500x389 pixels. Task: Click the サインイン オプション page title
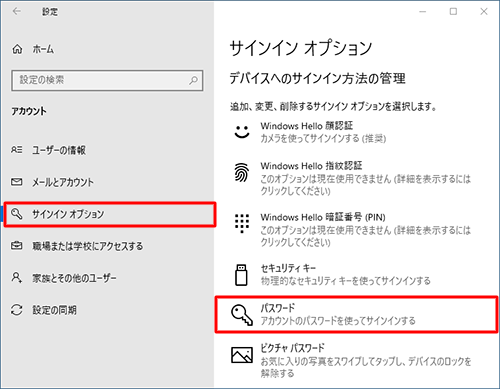pyautogui.click(x=301, y=48)
